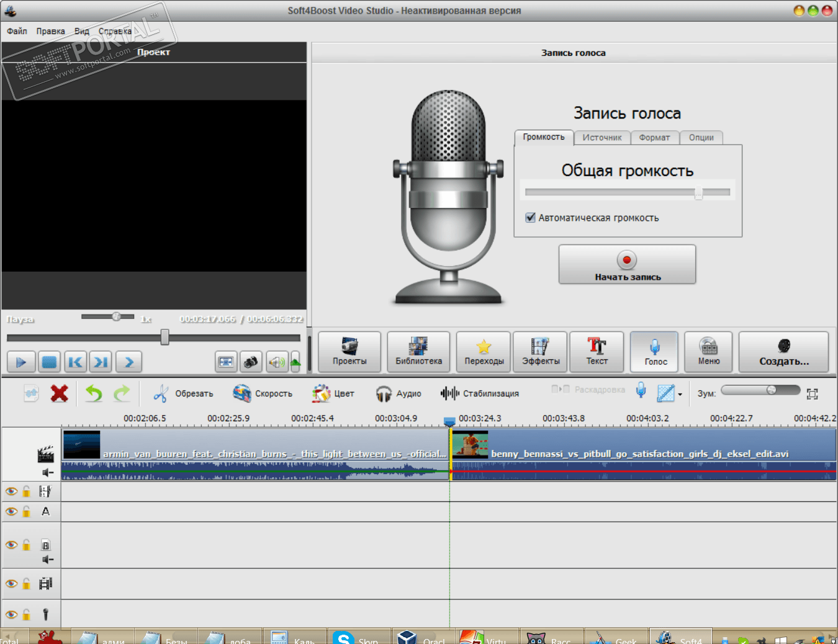
Task: Undo the last action with the green arrow
Action: tap(94, 393)
